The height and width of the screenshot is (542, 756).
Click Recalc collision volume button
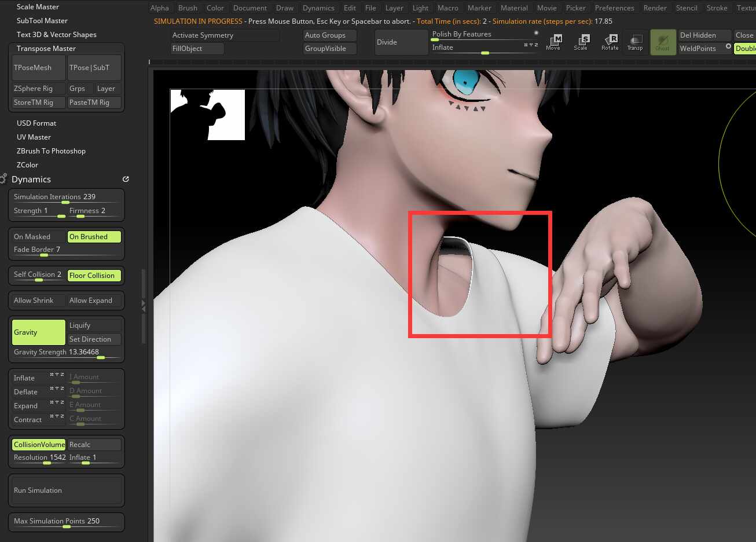tap(94, 444)
